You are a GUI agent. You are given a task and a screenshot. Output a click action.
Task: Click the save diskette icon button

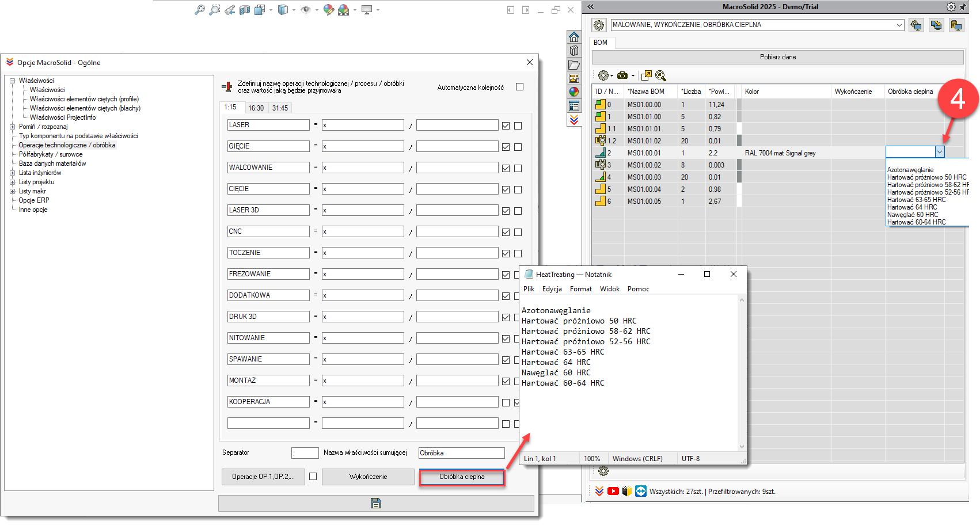point(376,503)
